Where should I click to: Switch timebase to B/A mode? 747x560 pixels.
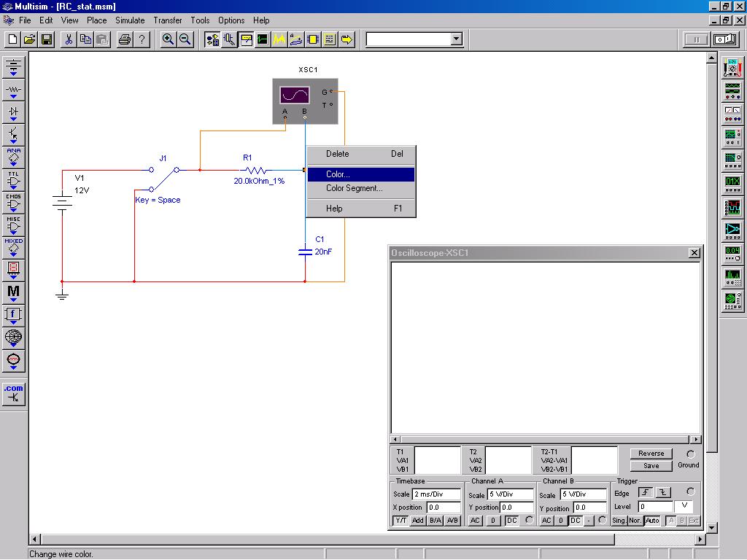click(435, 521)
